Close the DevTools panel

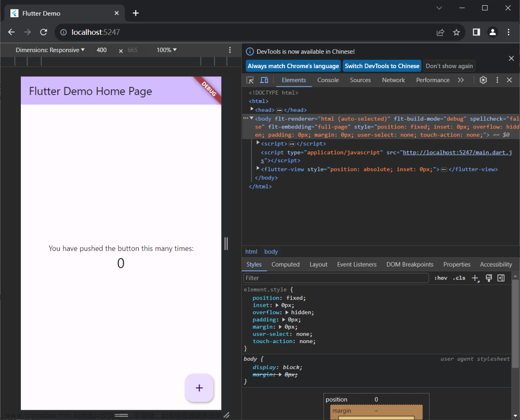coord(510,80)
